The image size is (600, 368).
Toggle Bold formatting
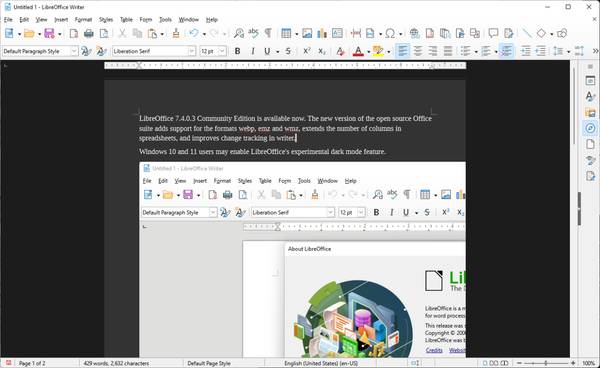coord(237,51)
